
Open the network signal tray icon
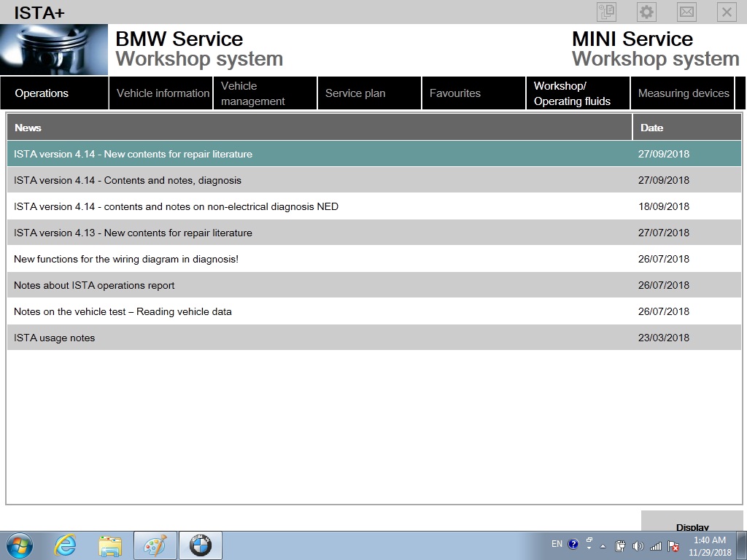click(x=656, y=545)
